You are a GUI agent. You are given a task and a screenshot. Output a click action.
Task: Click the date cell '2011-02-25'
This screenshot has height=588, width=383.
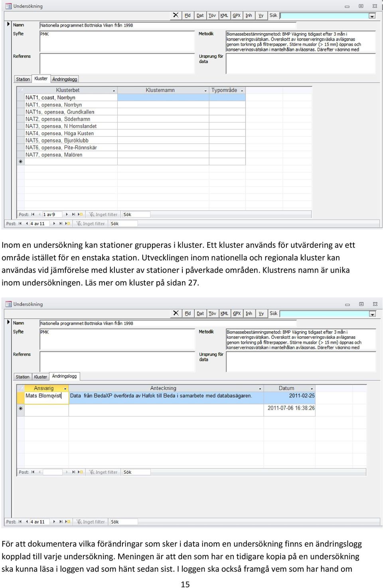290,398
